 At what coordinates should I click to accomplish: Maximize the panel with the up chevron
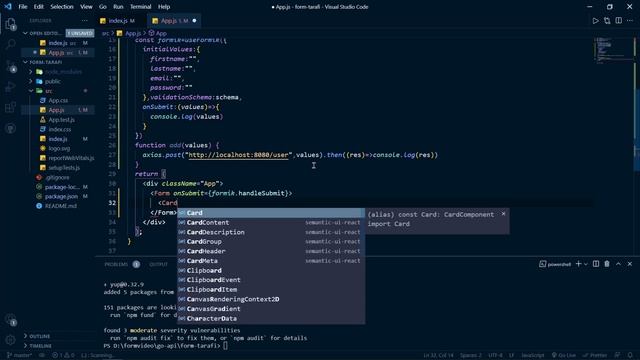click(x=618, y=264)
